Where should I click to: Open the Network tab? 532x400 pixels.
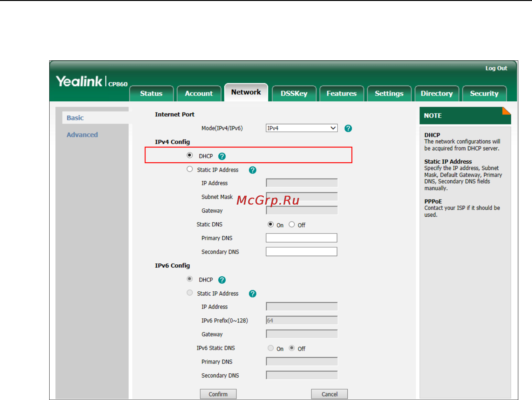(246, 92)
